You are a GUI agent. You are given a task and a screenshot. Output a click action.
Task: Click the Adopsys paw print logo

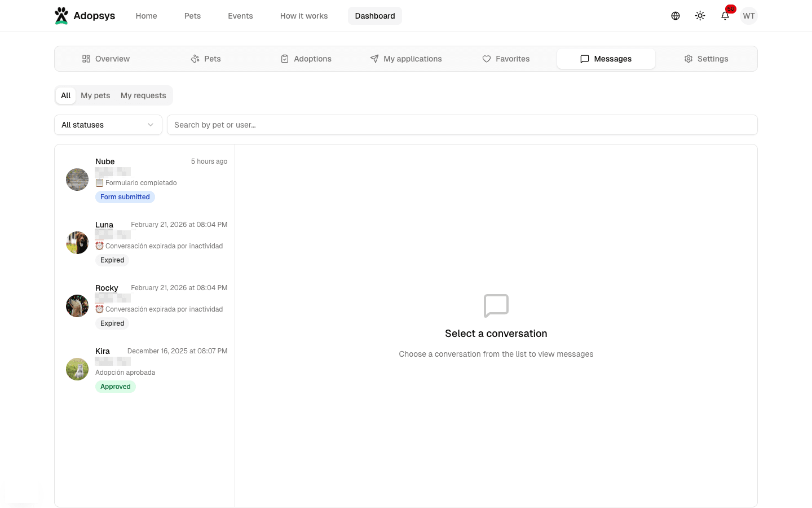point(61,15)
